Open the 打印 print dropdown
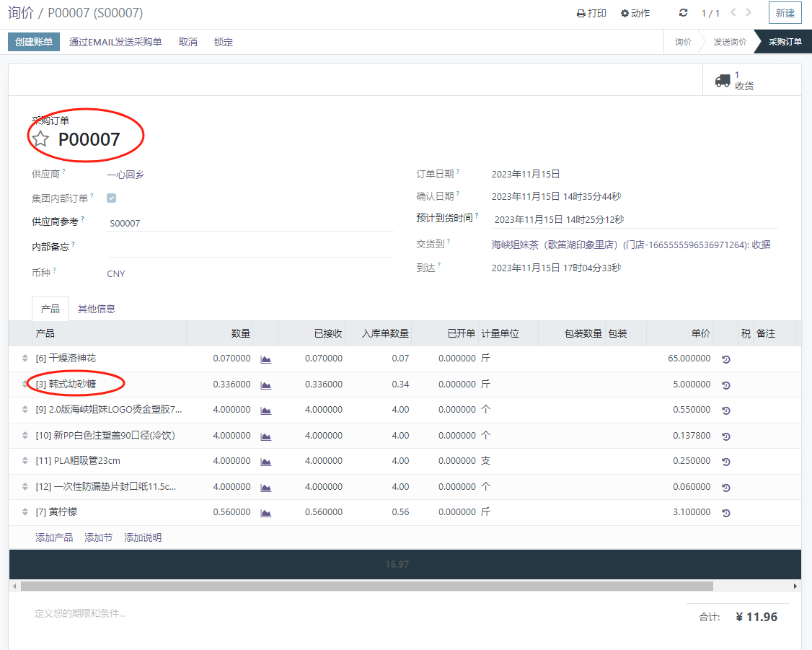812x650 pixels. 592,13
